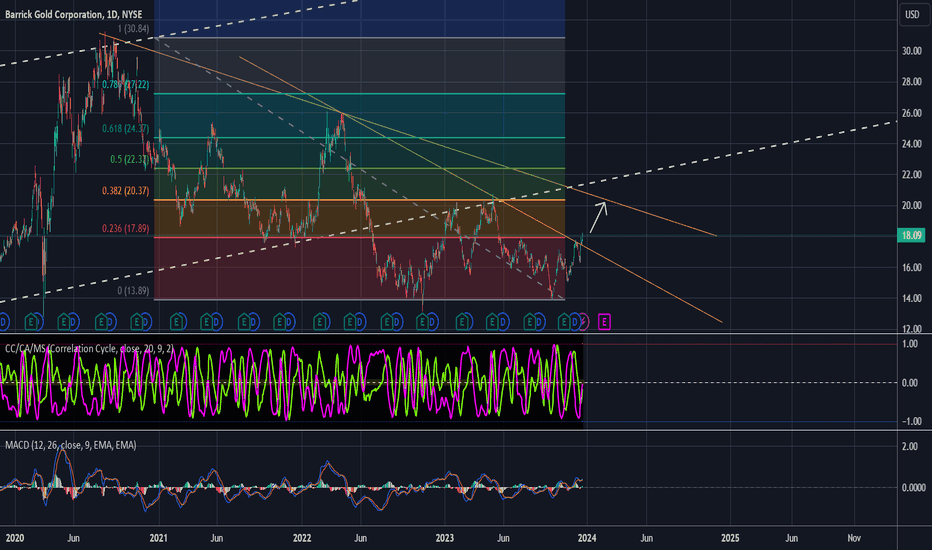
Task: Select the Fib label 1 (30.84)
Action: pos(133,29)
